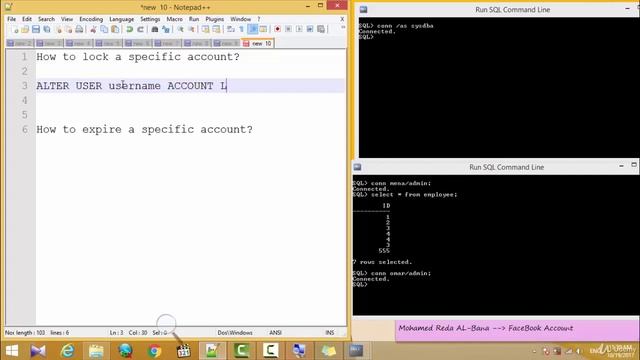Click the Replace toolbar icon

[x=166, y=29]
